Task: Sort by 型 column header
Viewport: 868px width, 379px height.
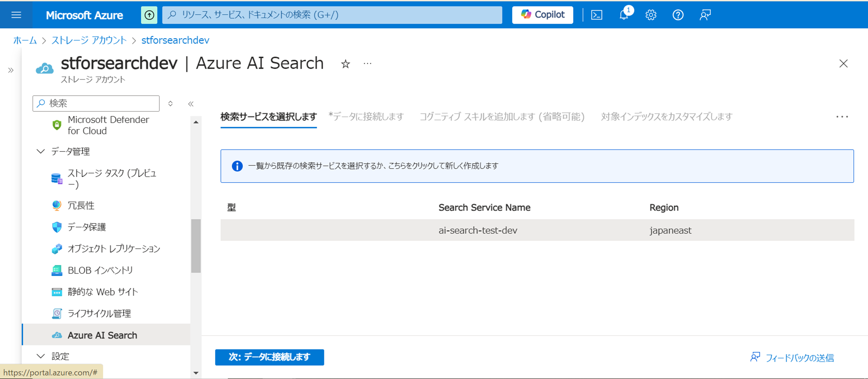Action: [232, 208]
